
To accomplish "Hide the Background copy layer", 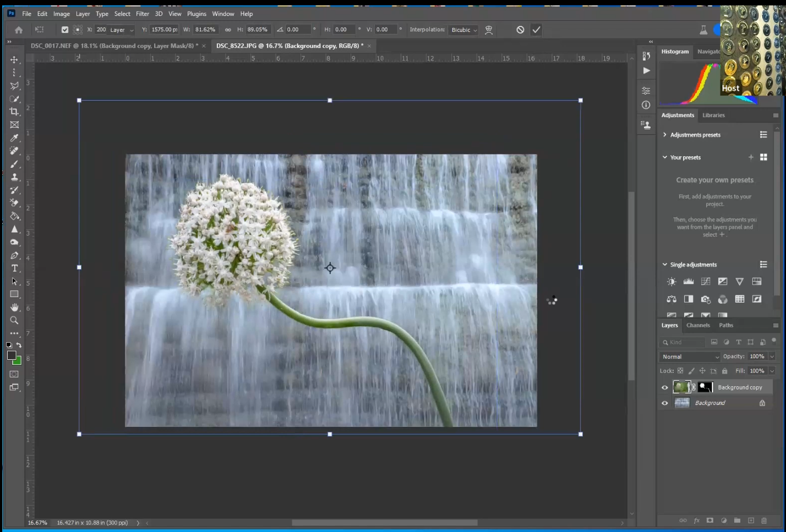I will 664,387.
